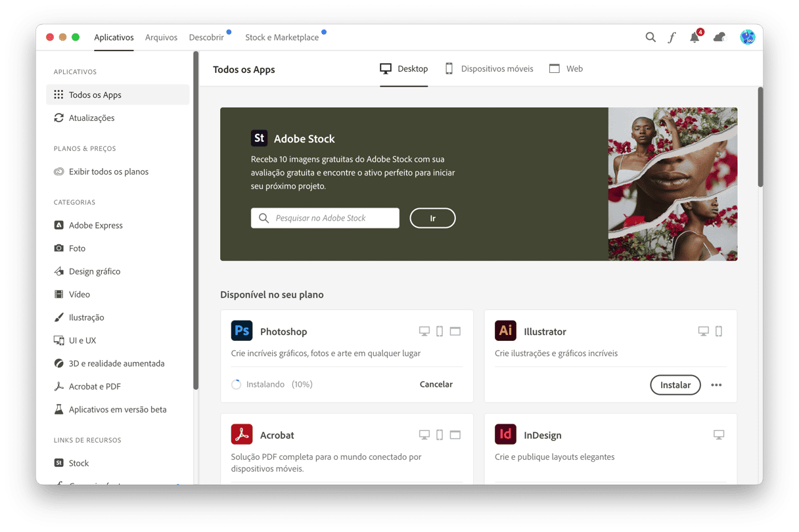This screenshot has height=532, width=799.
Task: Click the main content vertical scrollbar
Action: tap(760, 138)
